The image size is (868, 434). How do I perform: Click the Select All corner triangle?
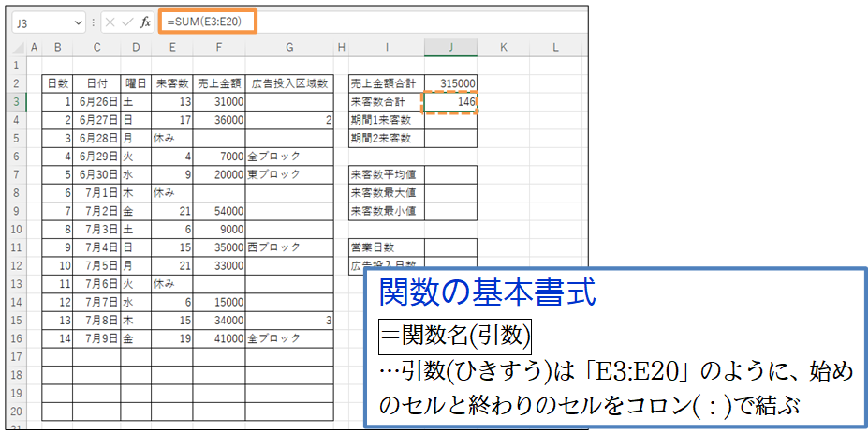click(x=18, y=47)
